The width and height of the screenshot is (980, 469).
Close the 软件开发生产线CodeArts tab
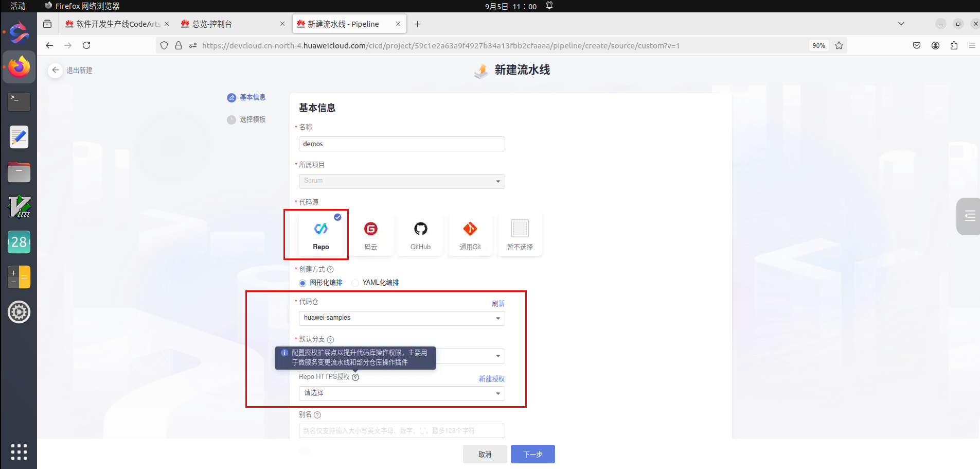click(x=167, y=24)
